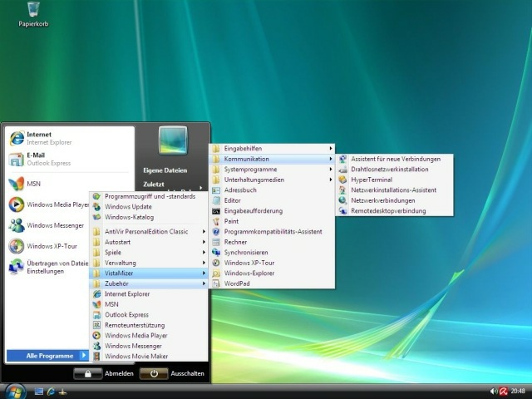Image resolution: width=532 pixels, height=399 pixels.
Task: Open WordPad
Action: click(x=272, y=283)
